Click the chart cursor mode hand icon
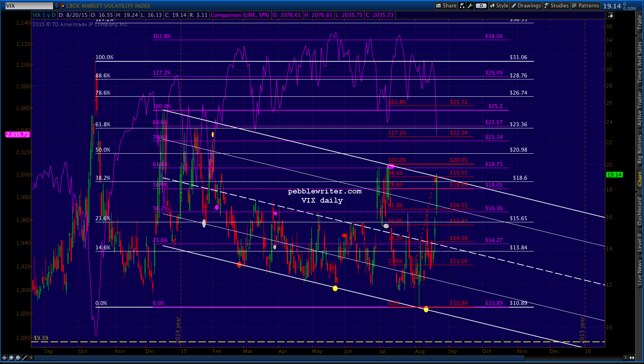 click(x=610, y=15)
